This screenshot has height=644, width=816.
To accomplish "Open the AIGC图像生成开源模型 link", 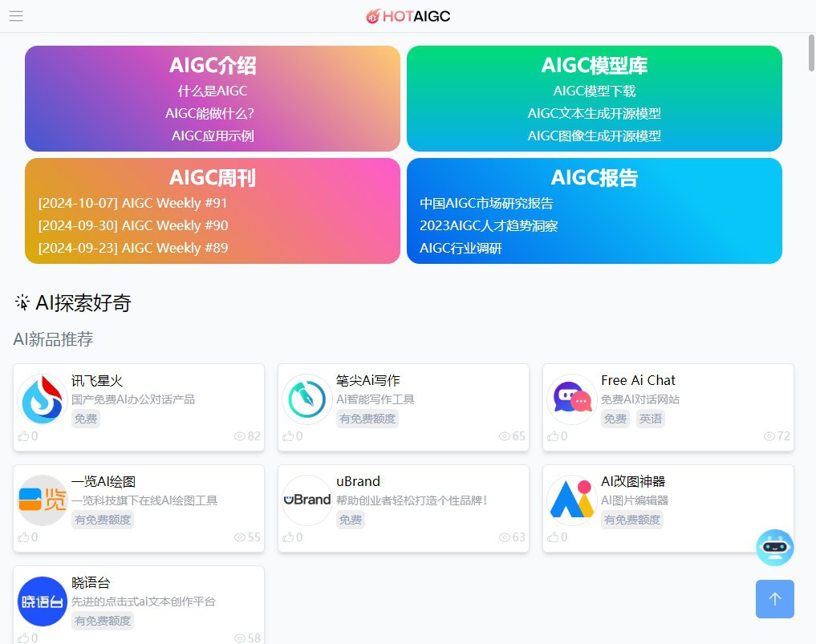I will coord(595,136).
